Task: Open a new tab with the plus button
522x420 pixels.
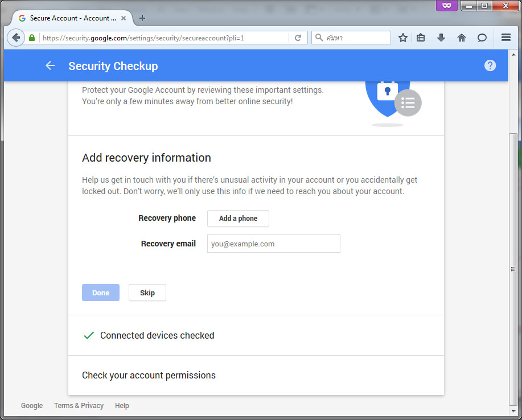Action: coord(142,18)
